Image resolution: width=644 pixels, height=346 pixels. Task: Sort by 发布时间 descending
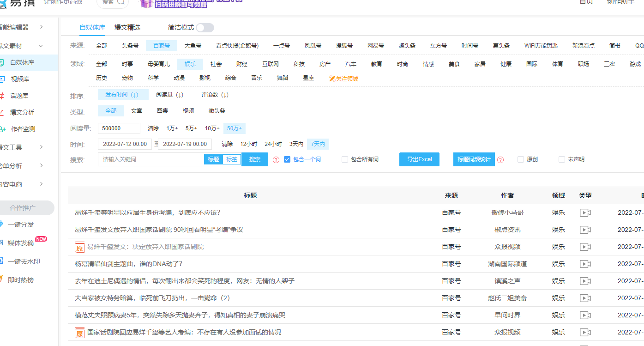[123, 95]
